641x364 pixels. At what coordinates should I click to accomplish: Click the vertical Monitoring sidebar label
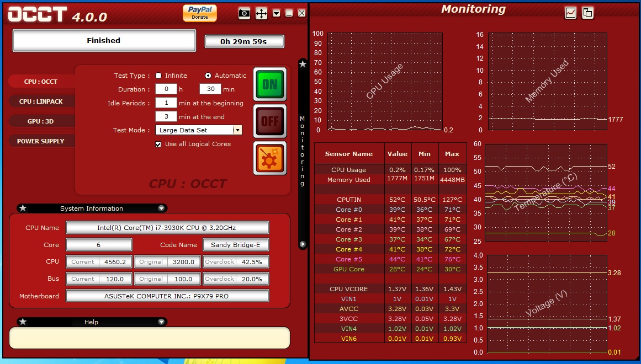[303, 151]
